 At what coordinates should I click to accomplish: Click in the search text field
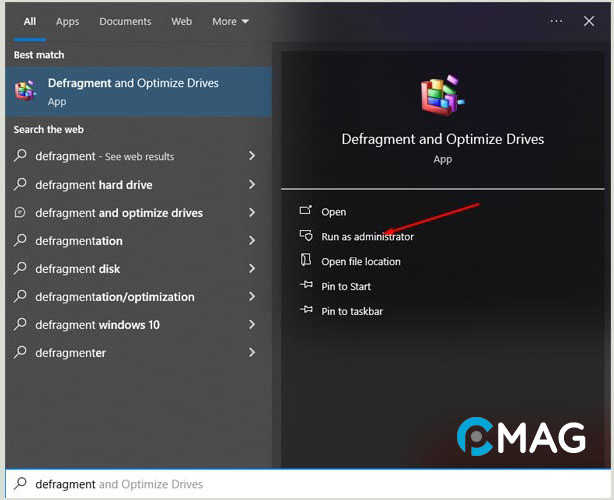[300, 484]
